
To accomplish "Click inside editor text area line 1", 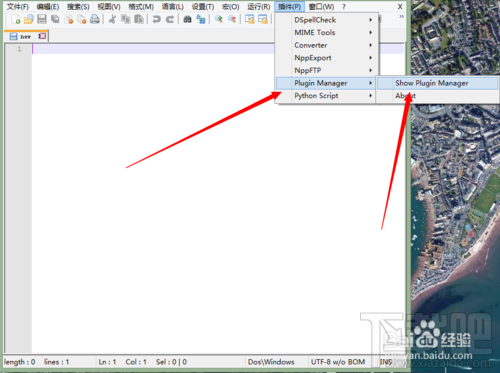I will point(153,49).
